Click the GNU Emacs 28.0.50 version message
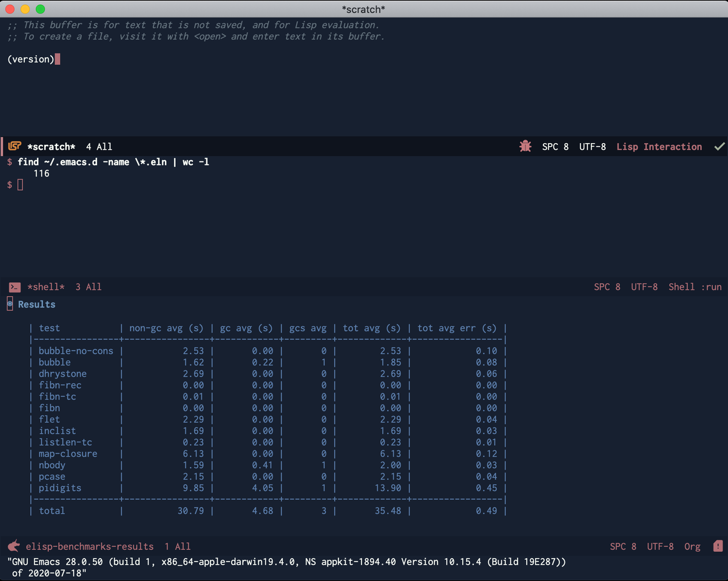The image size is (728, 581). click(x=286, y=568)
